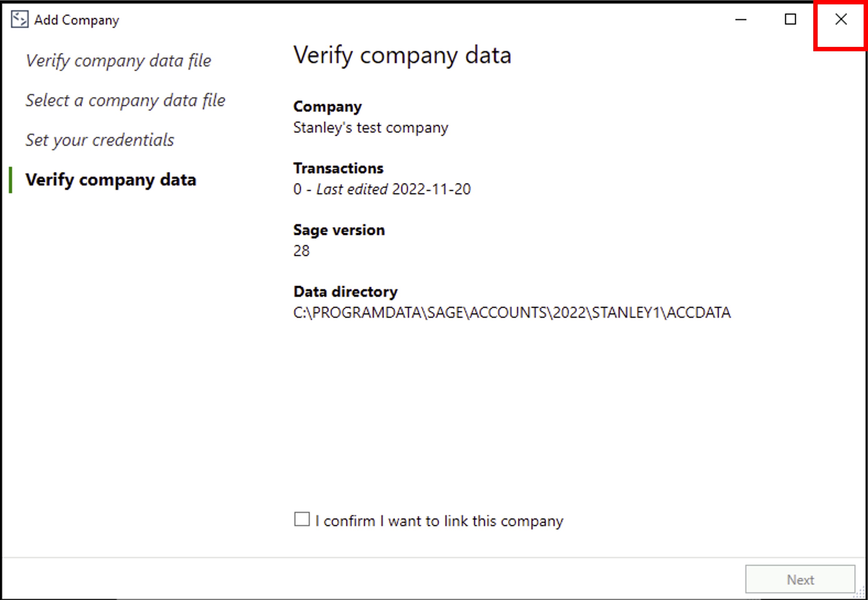Click the Transactions last edited date
The image size is (868, 600).
tap(382, 189)
